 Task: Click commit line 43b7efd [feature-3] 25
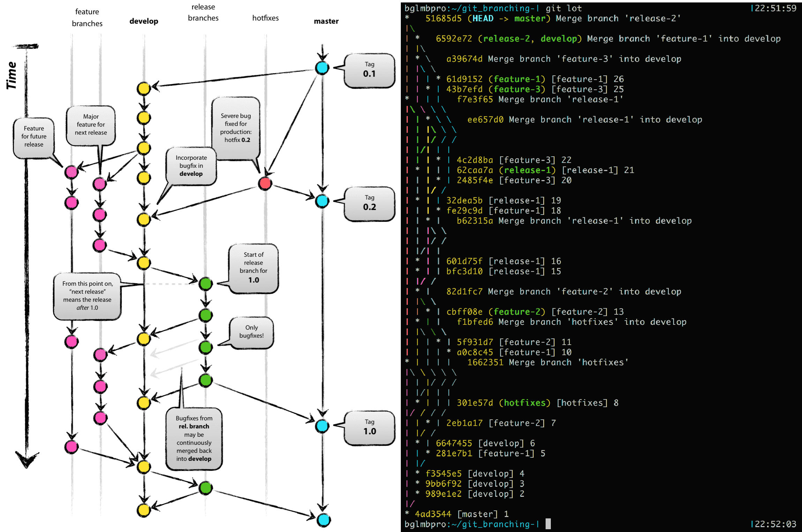pyautogui.click(x=535, y=89)
